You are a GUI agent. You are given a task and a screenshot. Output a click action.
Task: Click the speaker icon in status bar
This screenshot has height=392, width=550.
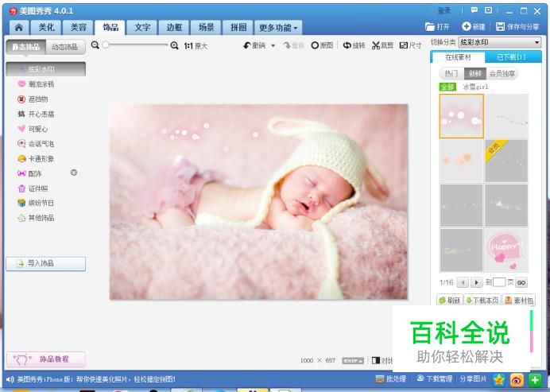(x=10, y=379)
